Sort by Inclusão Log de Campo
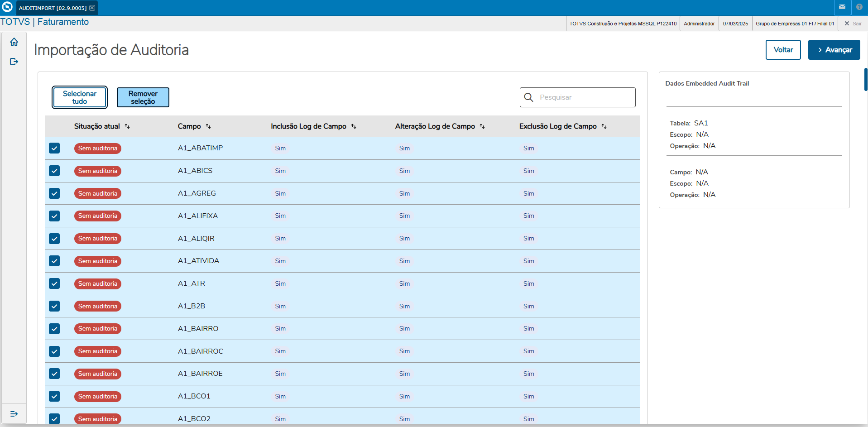This screenshot has width=868, height=427. tap(354, 126)
